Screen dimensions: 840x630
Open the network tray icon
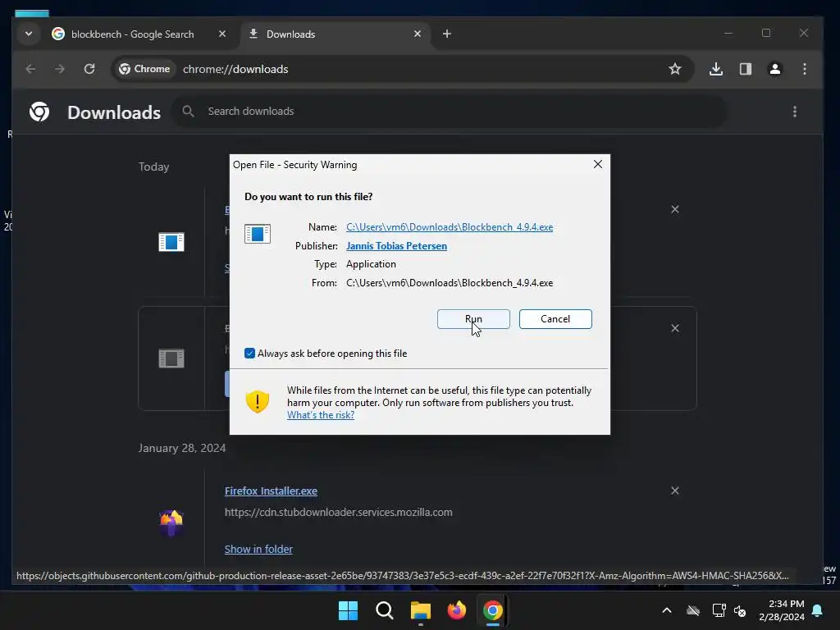click(719, 610)
